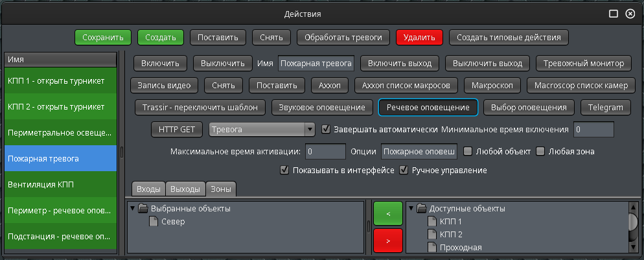The width and height of the screenshot is (644, 260).
Task: Click the folder icon of Доступные объекты
Action: pyautogui.click(x=422, y=209)
